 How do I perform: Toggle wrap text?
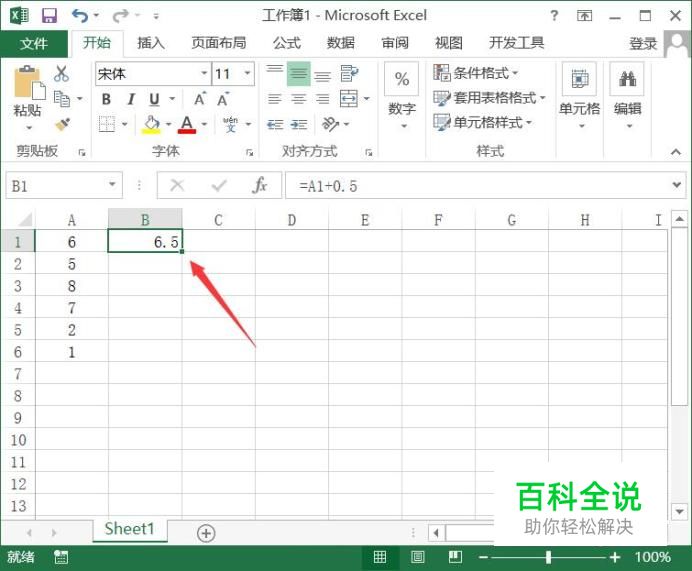click(x=350, y=73)
